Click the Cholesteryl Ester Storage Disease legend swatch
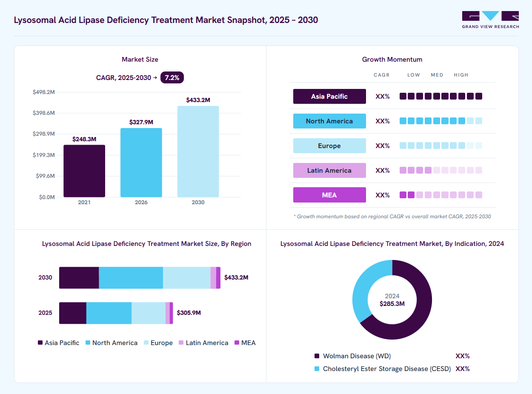Viewport: 532px width, 394px height. (317, 368)
